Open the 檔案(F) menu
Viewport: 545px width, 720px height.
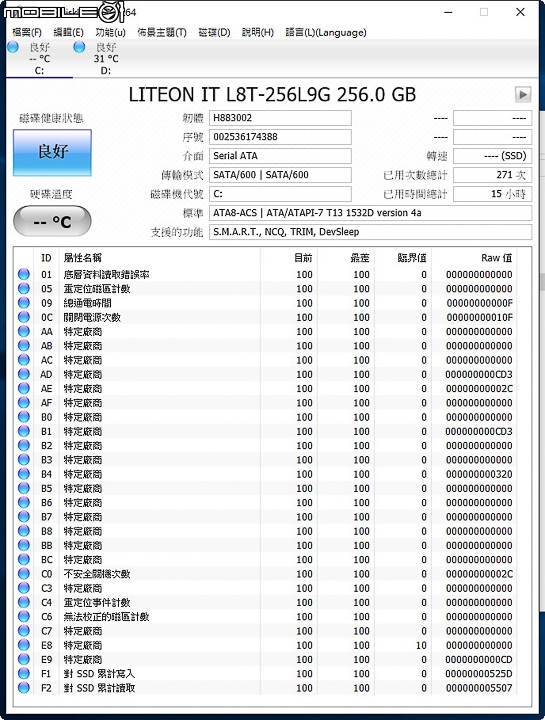pyautogui.click(x=27, y=33)
